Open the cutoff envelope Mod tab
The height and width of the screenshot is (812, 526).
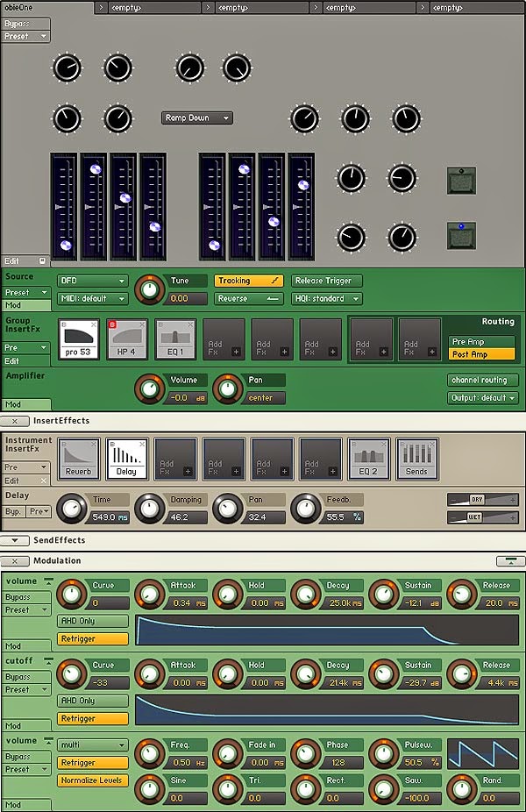pyautogui.click(x=26, y=726)
